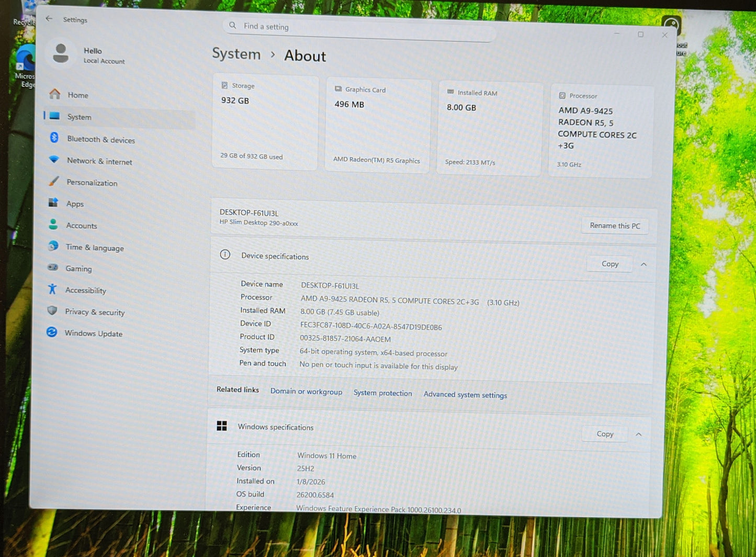Viewport: 756px width, 557px height.
Task: Select the Personalization paintbrush icon
Action: point(53,181)
